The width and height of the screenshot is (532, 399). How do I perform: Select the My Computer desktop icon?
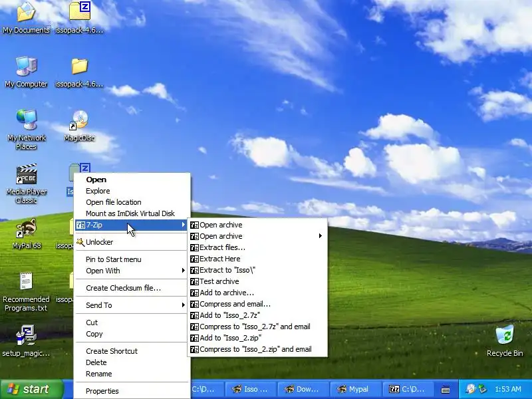(26, 72)
